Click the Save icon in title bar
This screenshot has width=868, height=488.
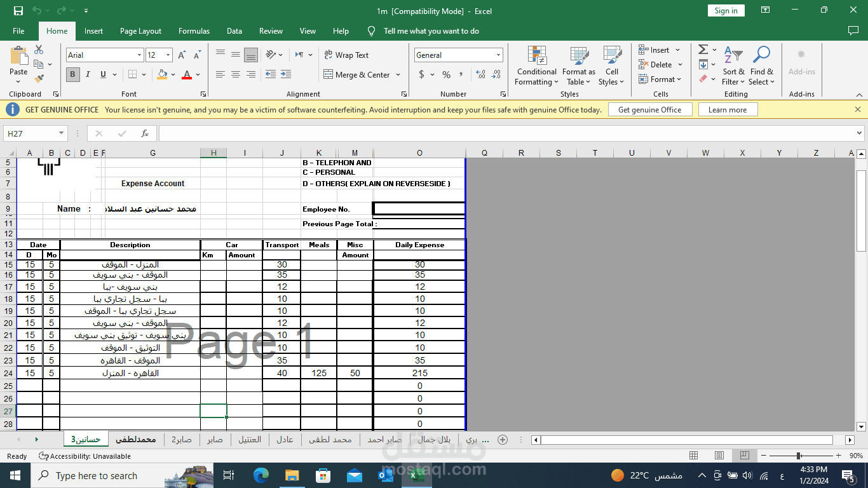click(18, 11)
